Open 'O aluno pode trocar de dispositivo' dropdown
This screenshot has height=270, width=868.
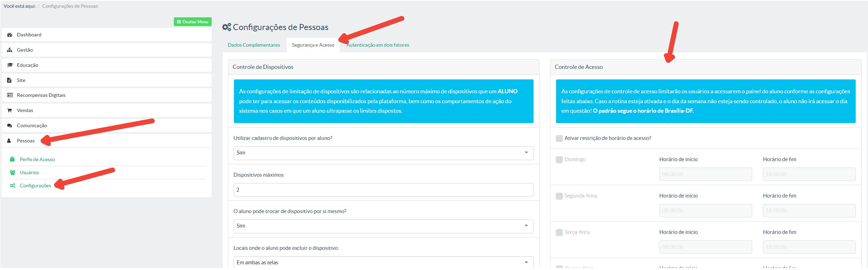click(383, 226)
